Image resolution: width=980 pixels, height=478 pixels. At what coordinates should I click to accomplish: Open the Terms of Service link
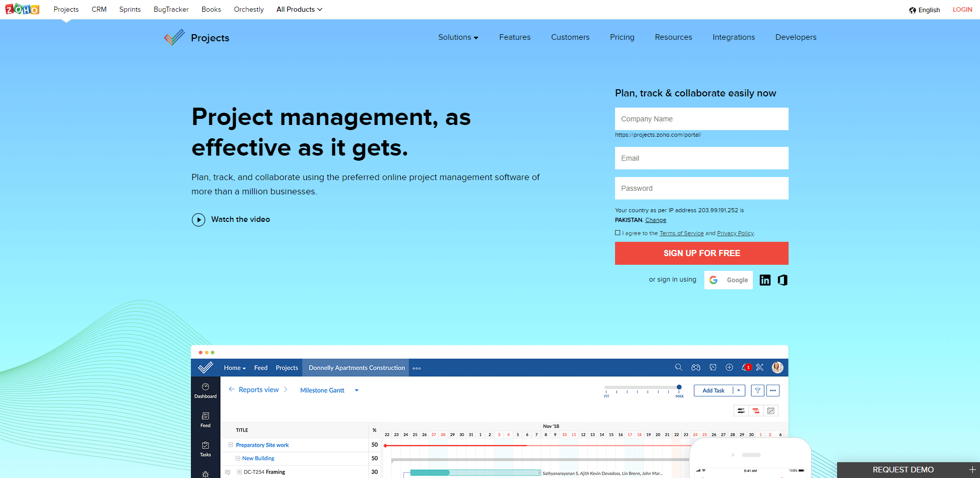tap(681, 233)
